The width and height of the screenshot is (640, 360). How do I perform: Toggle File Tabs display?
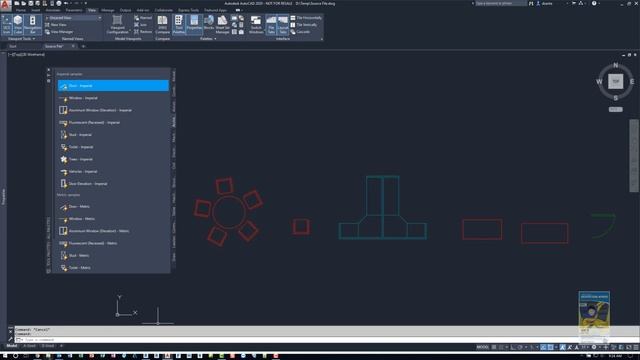pyautogui.click(x=271, y=25)
